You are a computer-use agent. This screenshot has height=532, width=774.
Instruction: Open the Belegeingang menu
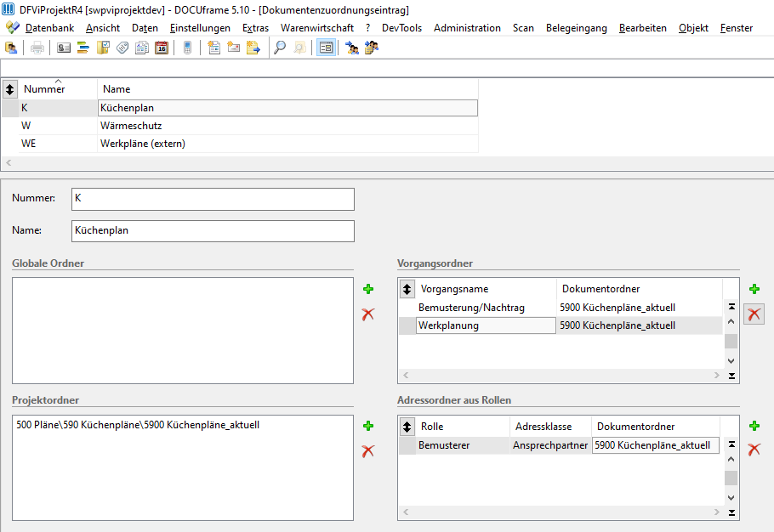577,28
